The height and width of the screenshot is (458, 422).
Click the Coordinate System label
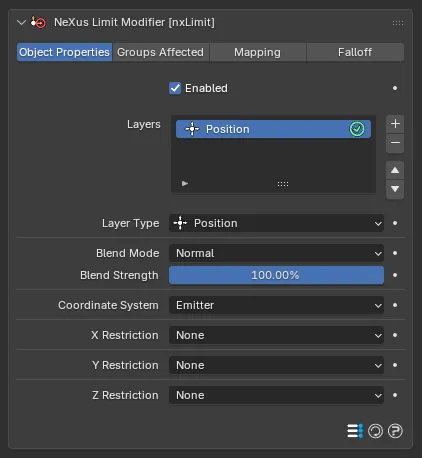pyautogui.click(x=108, y=305)
